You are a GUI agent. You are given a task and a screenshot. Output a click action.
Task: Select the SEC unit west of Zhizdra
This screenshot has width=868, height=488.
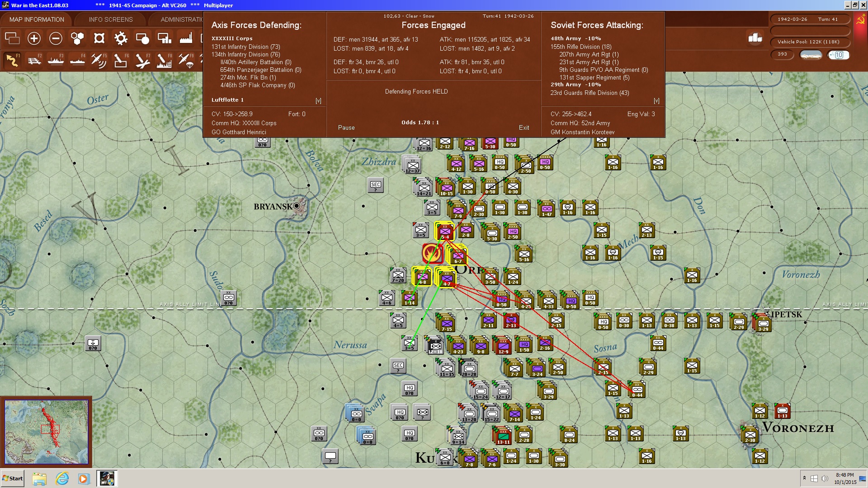[x=375, y=185]
